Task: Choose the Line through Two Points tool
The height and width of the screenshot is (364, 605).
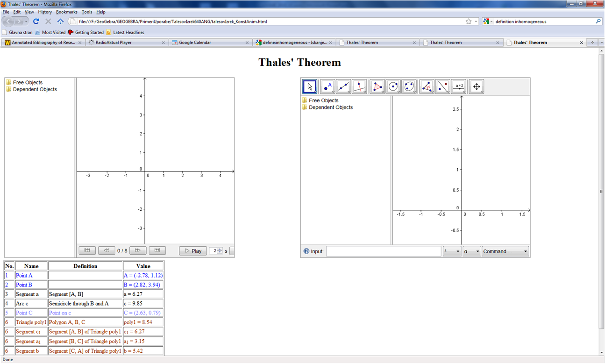Action: 343,86
